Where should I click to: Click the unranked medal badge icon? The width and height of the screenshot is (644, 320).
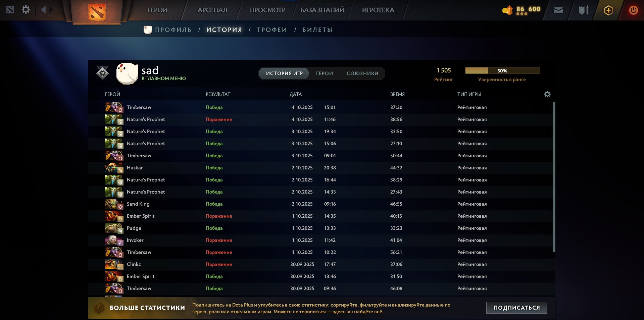tap(102, 73)
